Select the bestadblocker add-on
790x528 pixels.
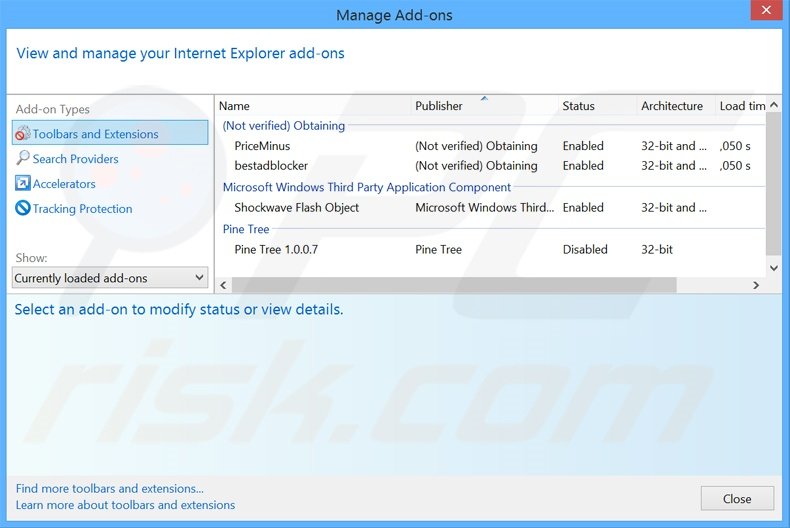[491, 165]
